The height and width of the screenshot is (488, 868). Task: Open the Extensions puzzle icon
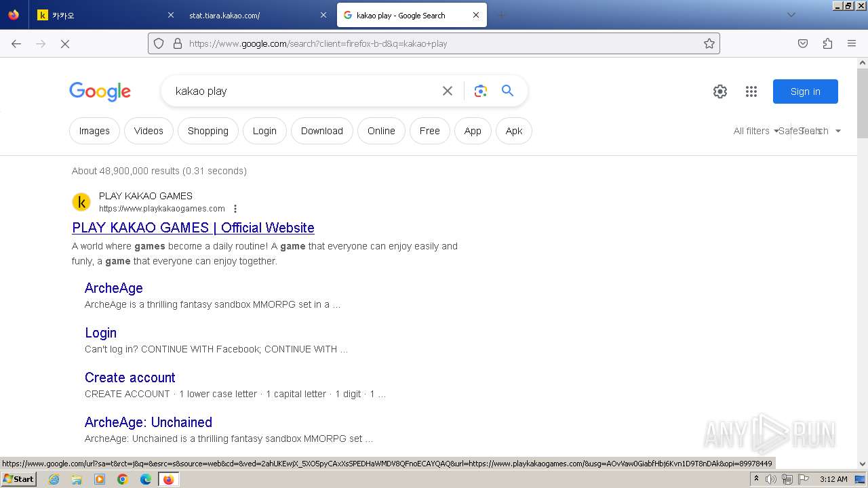tap(827, 43)
